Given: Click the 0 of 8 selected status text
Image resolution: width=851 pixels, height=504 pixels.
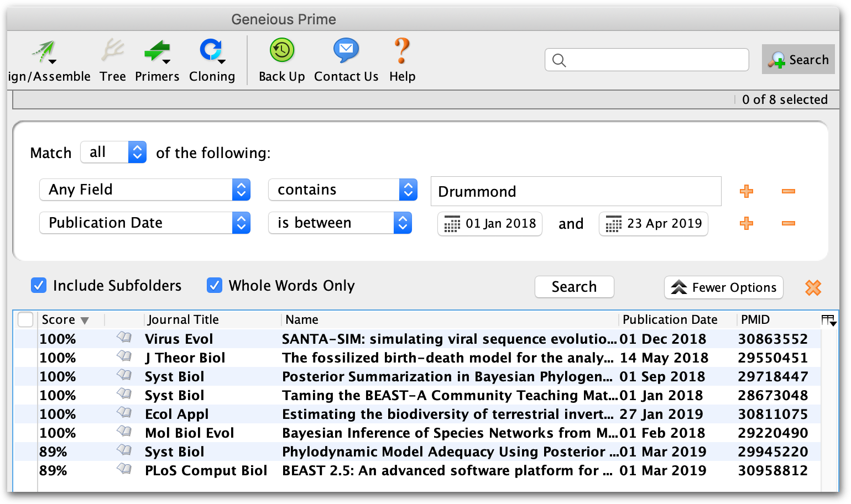Looking at the screenshot, I should tap(785, 99).
